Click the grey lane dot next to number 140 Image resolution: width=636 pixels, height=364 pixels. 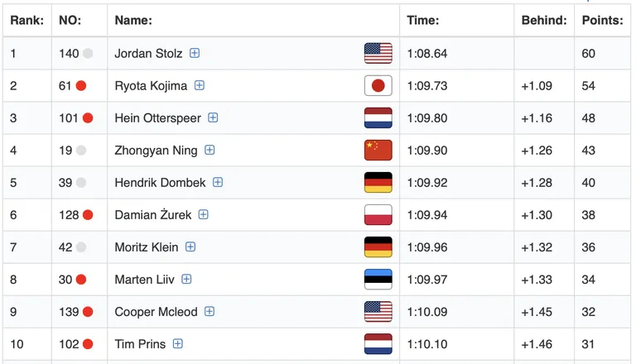(x=88, y=53)
